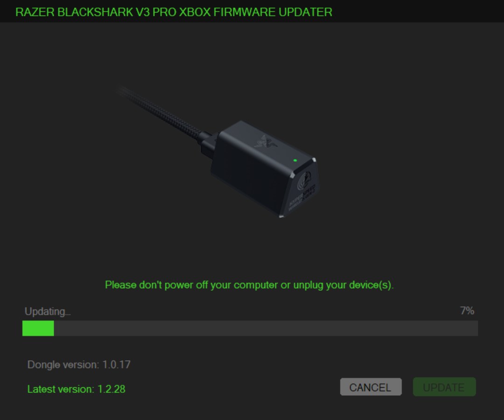This screenshot has width=504, height=420.
Task: Click the green LED indicator on the dongle
Action: tap(295, 160)
